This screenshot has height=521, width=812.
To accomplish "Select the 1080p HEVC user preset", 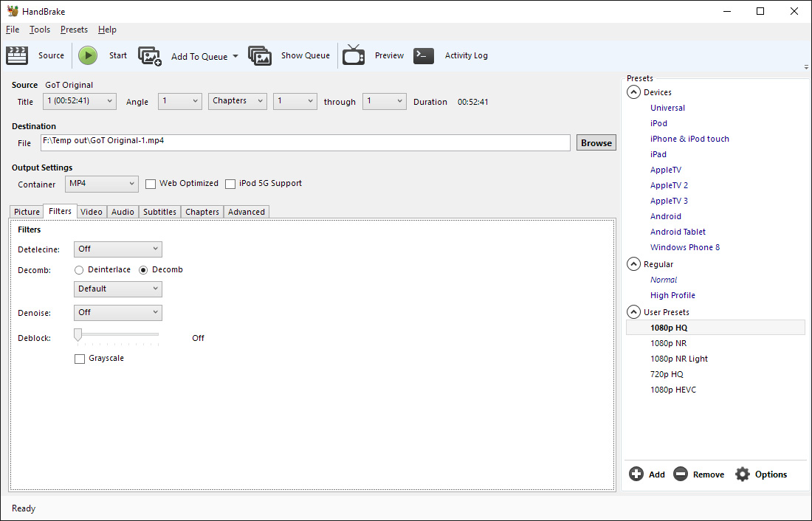I will pos(673,390).
